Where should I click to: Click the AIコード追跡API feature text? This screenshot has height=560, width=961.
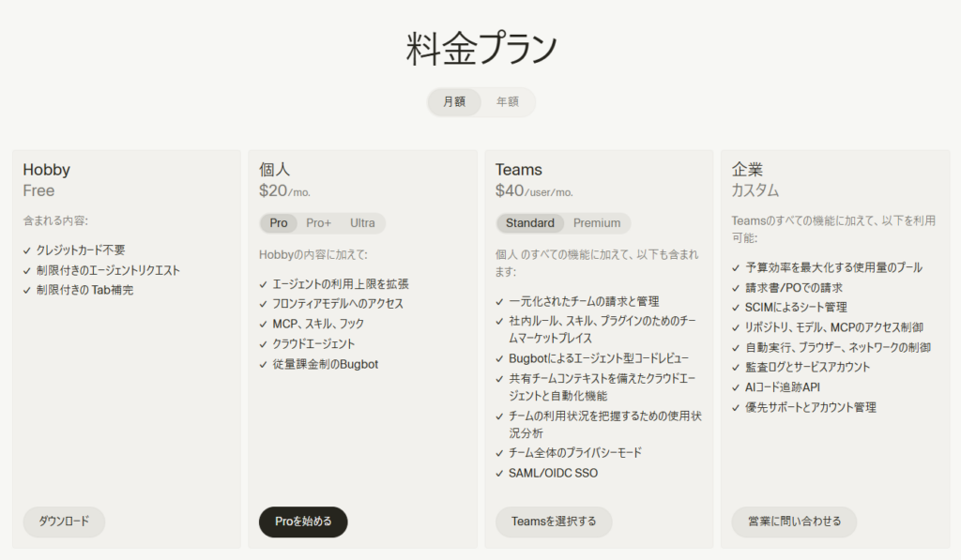pyautogui.click(x=782, y=387)
